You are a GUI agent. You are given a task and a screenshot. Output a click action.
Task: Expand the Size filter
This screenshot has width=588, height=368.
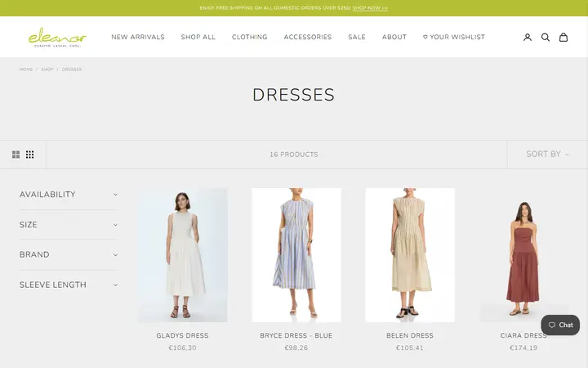(x=69, y=225)
